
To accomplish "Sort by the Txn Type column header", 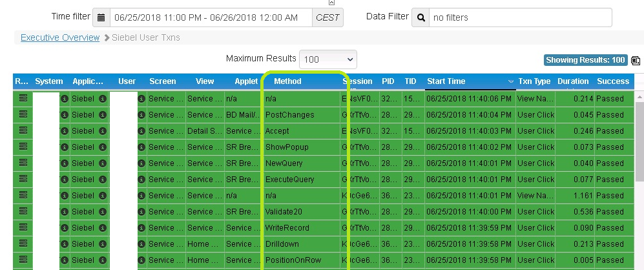I will tap(534, 81).
